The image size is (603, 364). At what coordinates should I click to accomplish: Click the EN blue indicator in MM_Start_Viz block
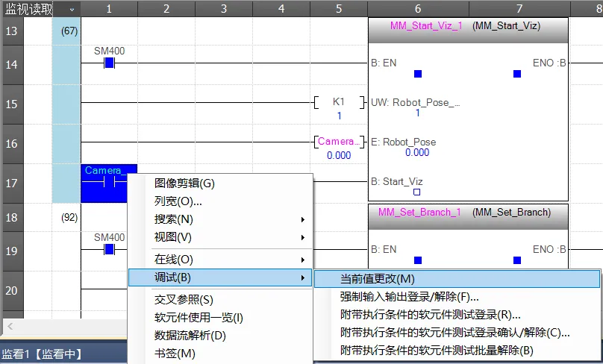(x=418, y=74)
